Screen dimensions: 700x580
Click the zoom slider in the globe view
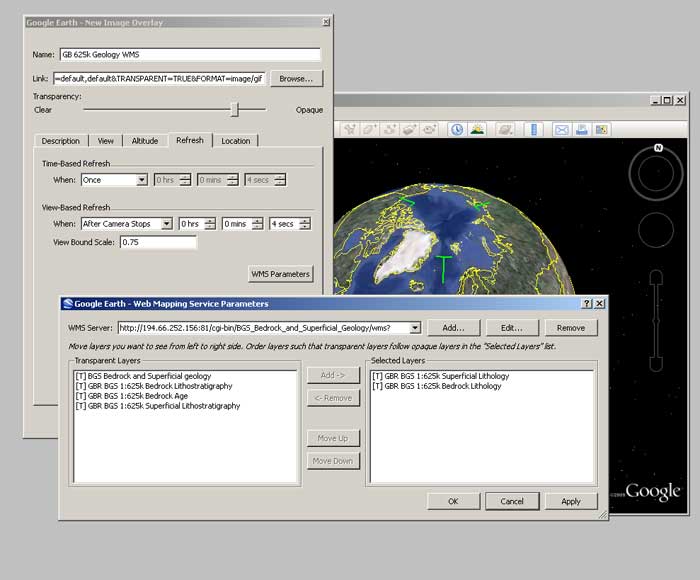coord(656,321)
